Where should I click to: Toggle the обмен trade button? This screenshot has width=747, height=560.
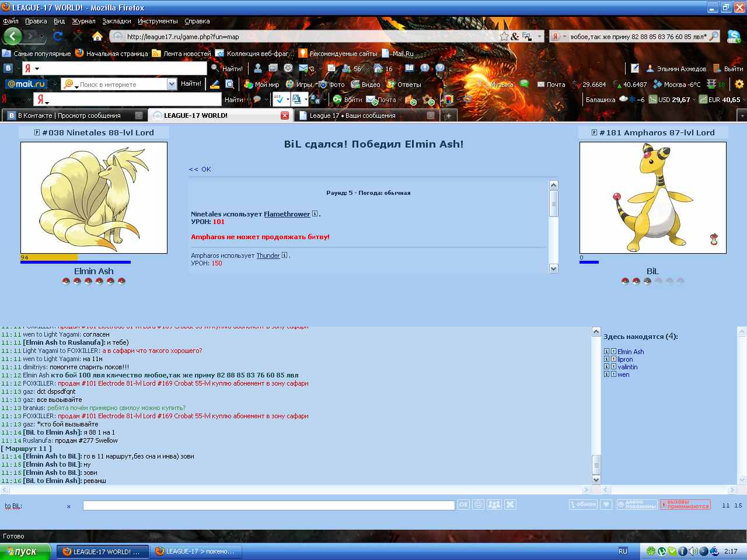click(x=583, y=505)
